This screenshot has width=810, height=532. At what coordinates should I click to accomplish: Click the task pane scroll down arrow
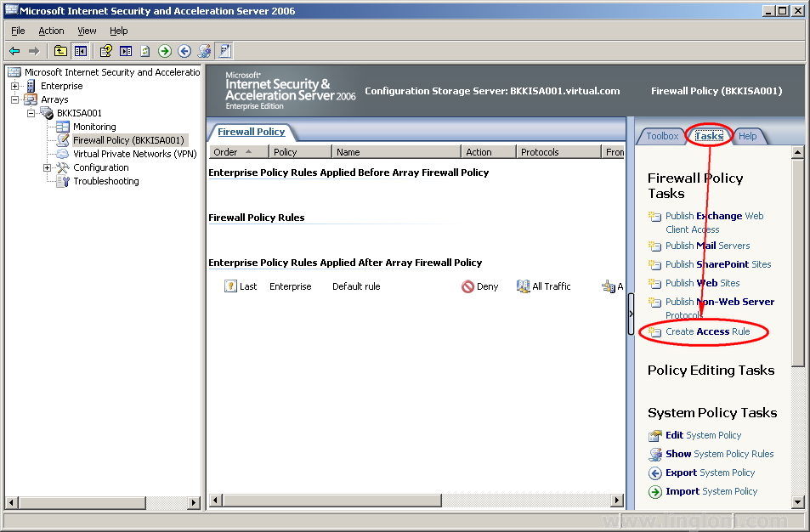tap(797, 502)
